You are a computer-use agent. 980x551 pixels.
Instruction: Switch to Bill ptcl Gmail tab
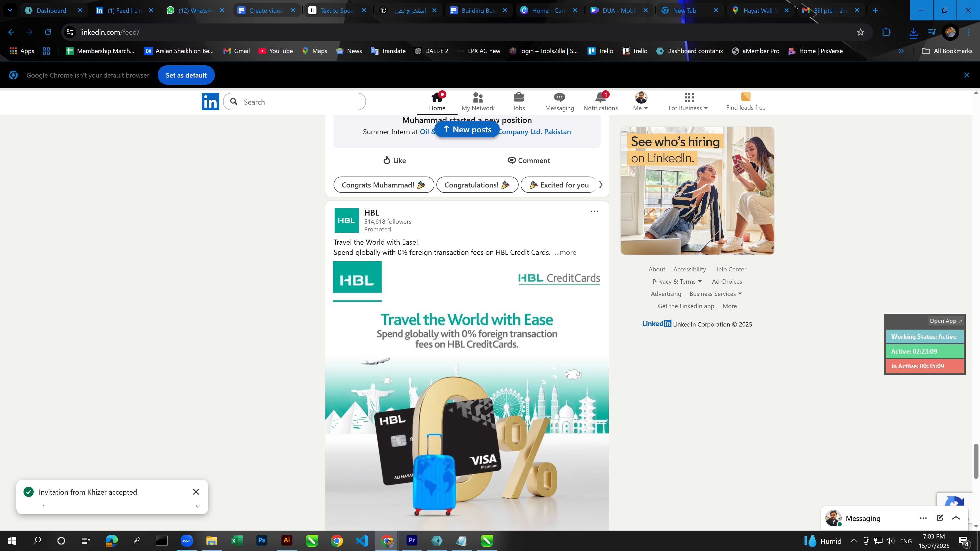click(831, 11)
